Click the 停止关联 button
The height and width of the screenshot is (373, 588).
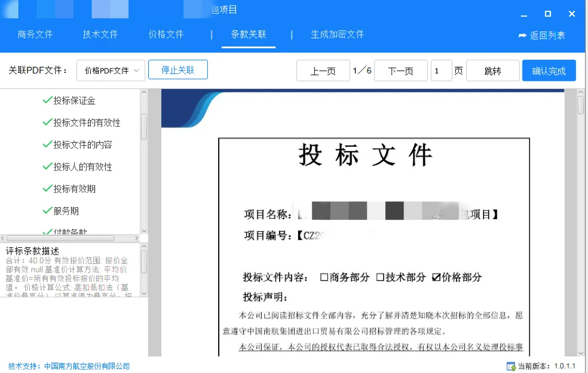[178, 70]
